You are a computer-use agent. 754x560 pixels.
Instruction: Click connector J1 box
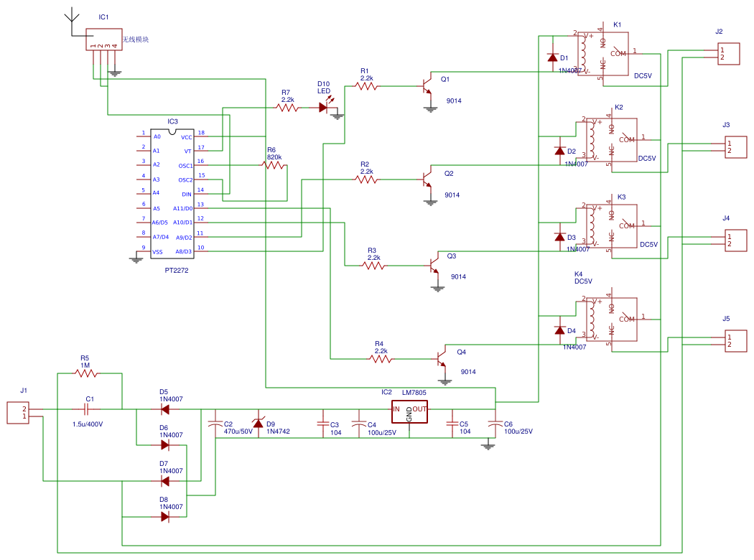pyautogui.click(x=18, y=413)
